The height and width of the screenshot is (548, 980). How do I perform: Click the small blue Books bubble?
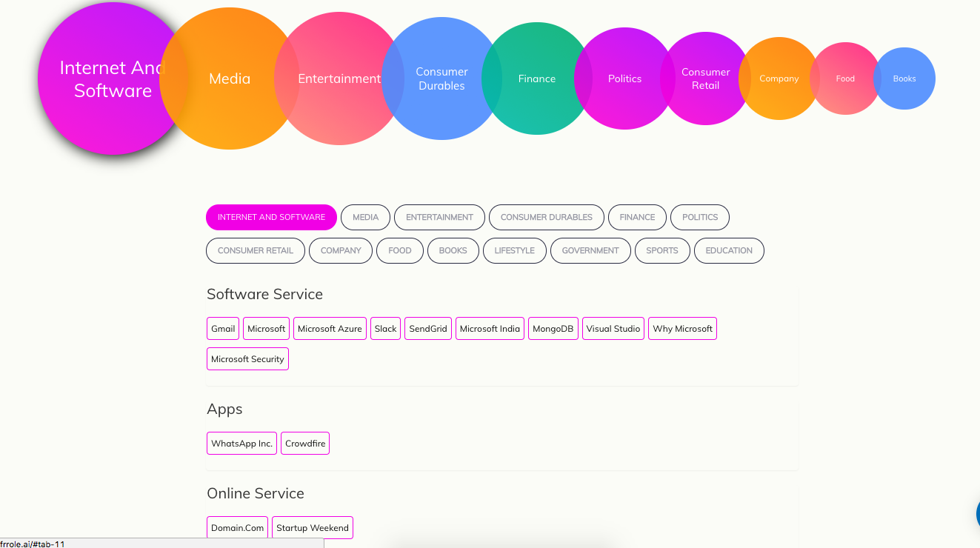click(x=904, y=78)
